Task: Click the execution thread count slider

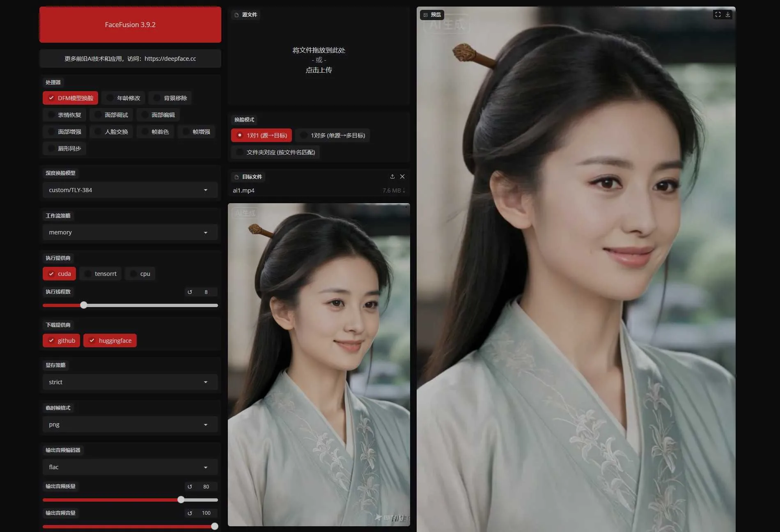Action: click(130, 305)
